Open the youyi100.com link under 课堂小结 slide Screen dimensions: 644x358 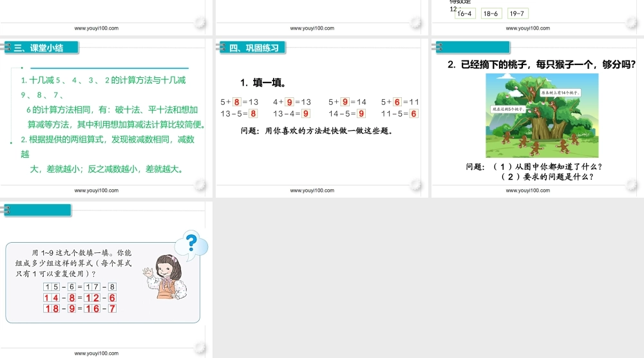(x=97, y=191)
